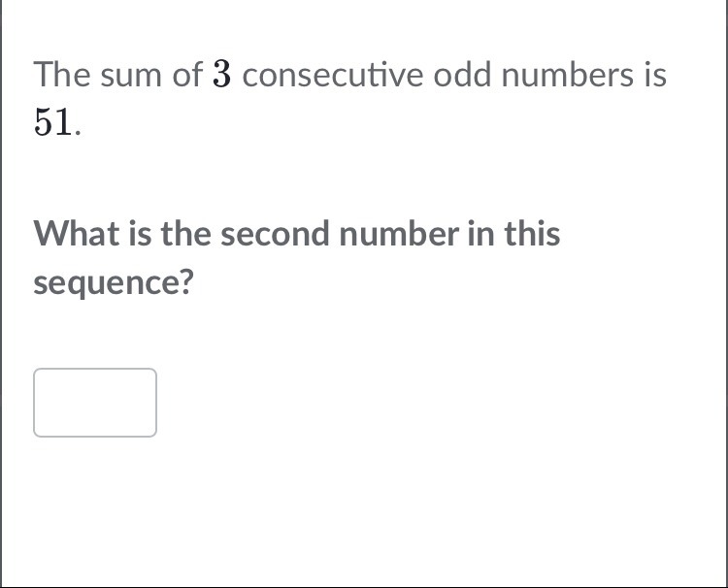
Task: Click the word 'of' before the number 3
Action: tap(187, 75)
